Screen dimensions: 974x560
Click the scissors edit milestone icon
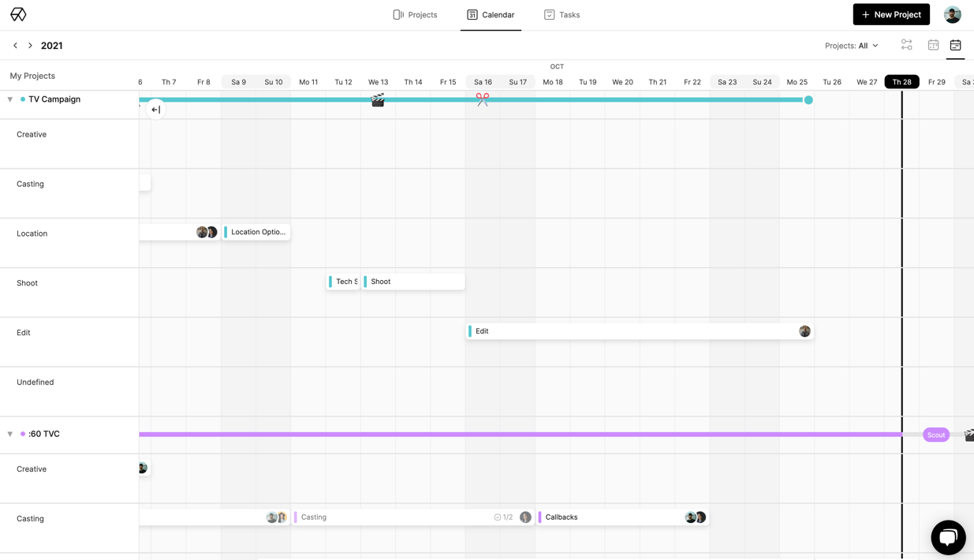coord(482,99)
